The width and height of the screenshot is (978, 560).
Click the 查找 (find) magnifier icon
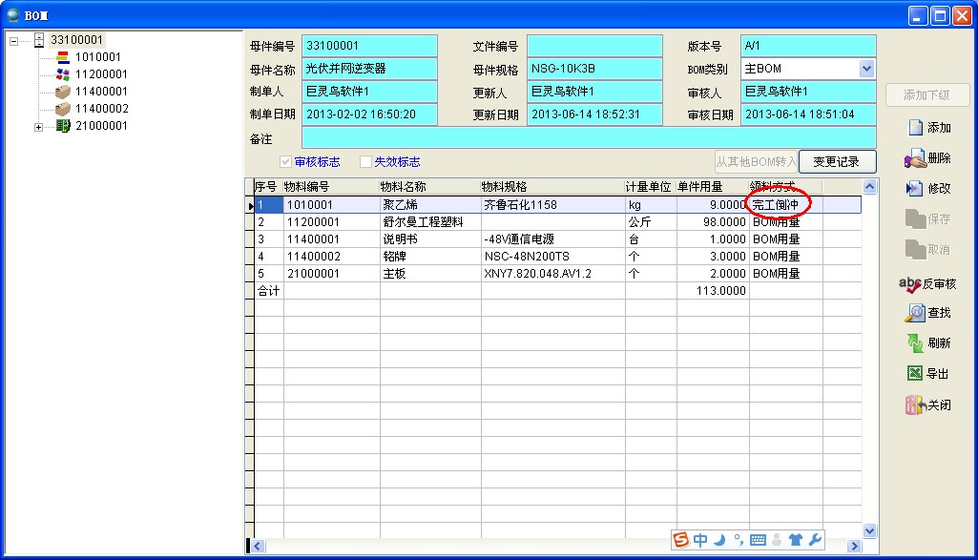pos(915,312)
